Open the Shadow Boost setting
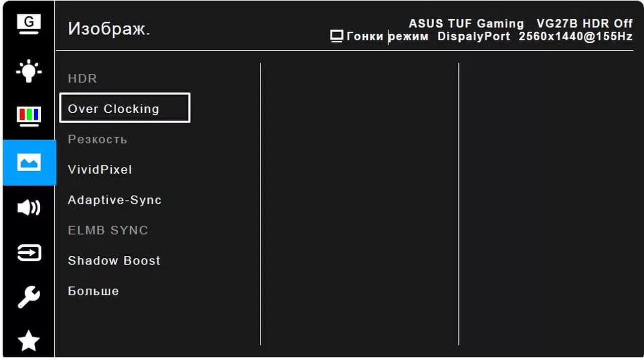The width and height of the screenshot is (644, 360). (x=114, y=261)
